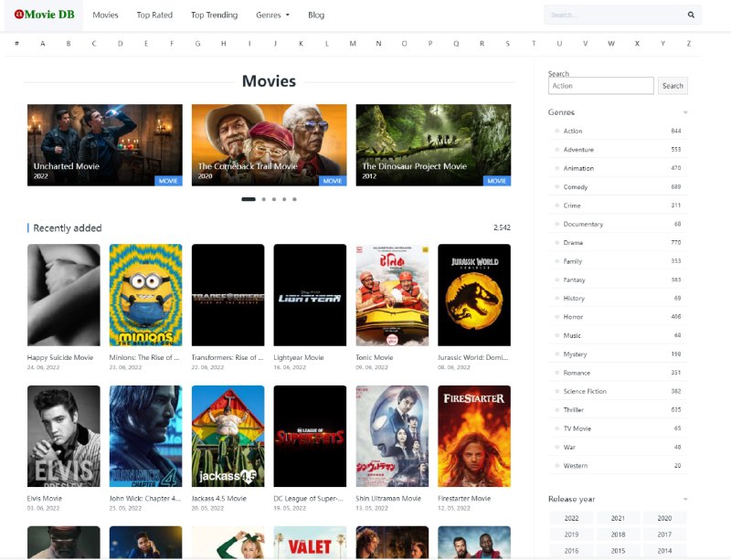Filter titles by letter M
This screenshot has width=731, height=560.
coord(353,43)
